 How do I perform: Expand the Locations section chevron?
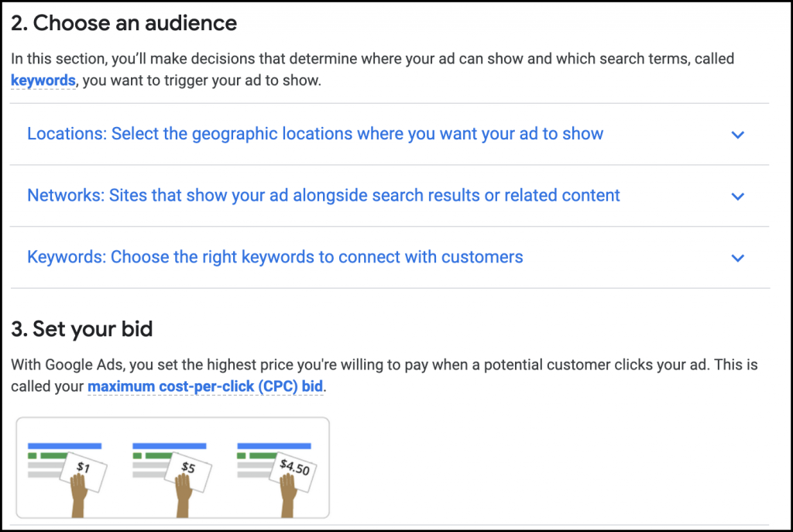[737, 135]
